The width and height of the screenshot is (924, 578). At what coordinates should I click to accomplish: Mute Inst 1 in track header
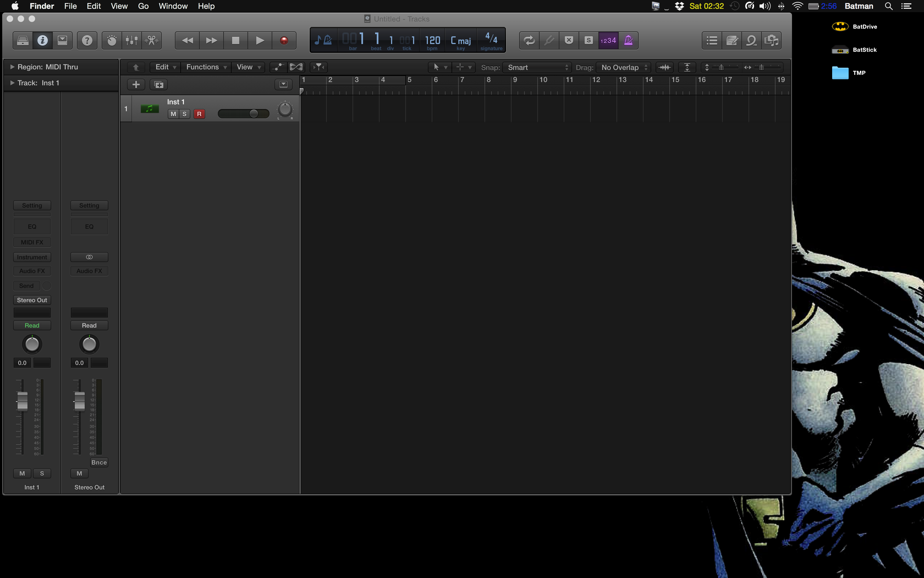(x=173, y=114)
